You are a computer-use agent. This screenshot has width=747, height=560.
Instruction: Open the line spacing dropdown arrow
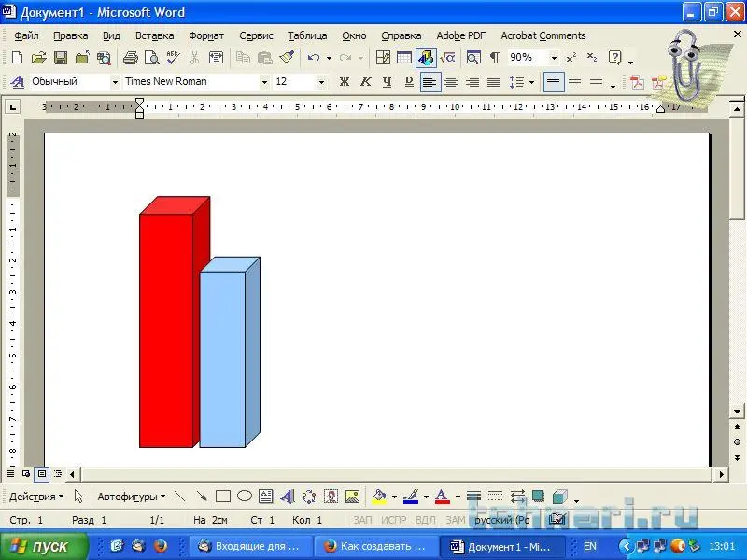point(531,82)
